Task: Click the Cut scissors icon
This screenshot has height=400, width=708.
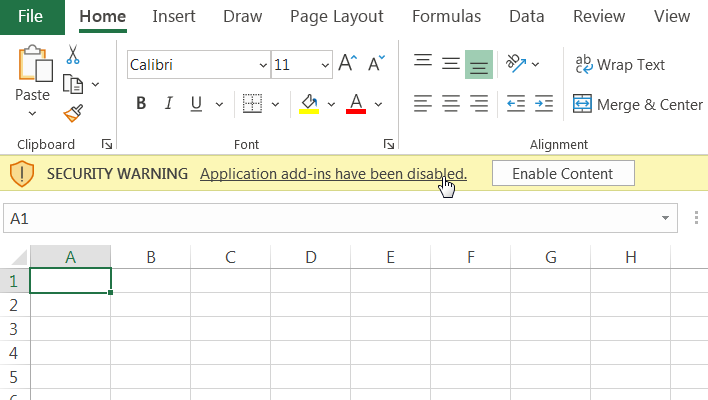Action: coord(73,56)
